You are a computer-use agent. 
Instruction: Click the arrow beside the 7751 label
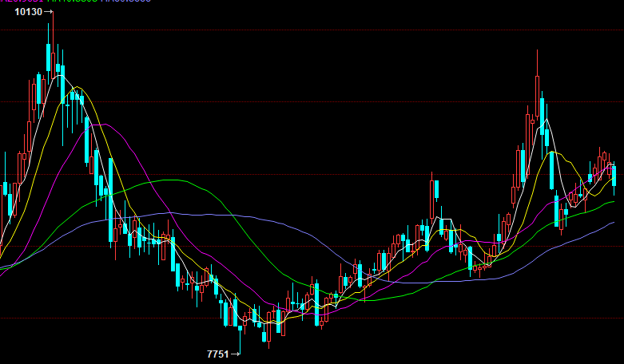point(235,353)
